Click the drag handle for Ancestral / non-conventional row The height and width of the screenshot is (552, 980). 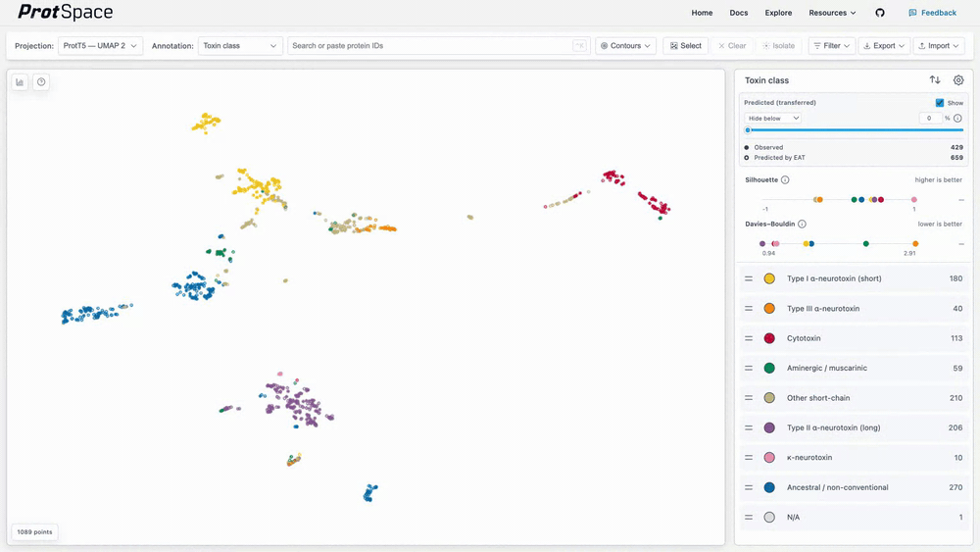coord(749,487)
